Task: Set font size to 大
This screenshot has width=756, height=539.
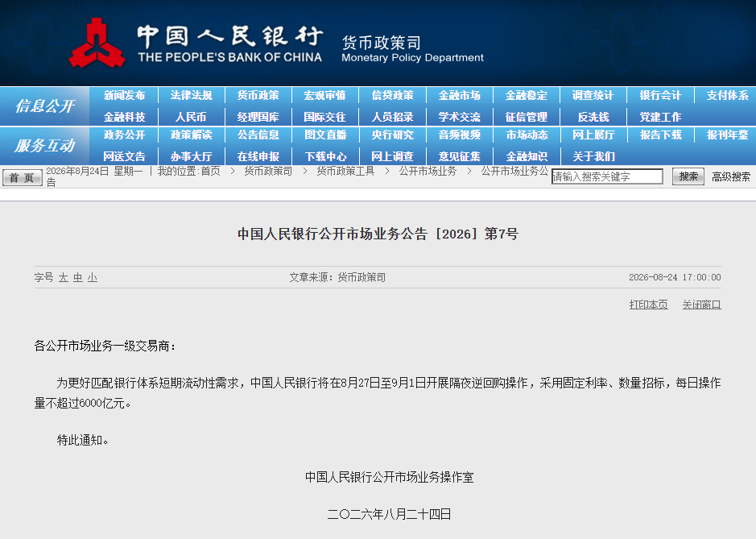Action: 63,277
